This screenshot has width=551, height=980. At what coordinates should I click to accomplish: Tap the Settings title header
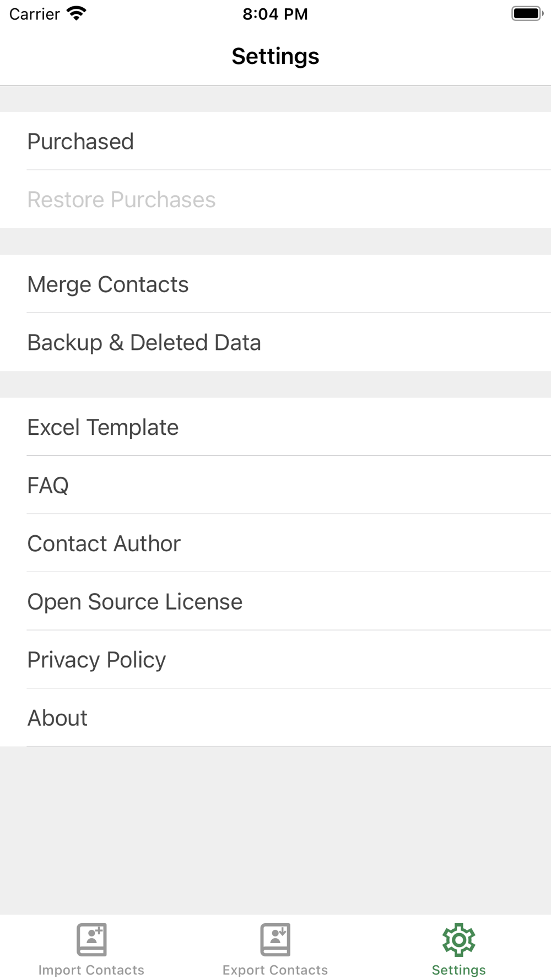pos(275,56)
